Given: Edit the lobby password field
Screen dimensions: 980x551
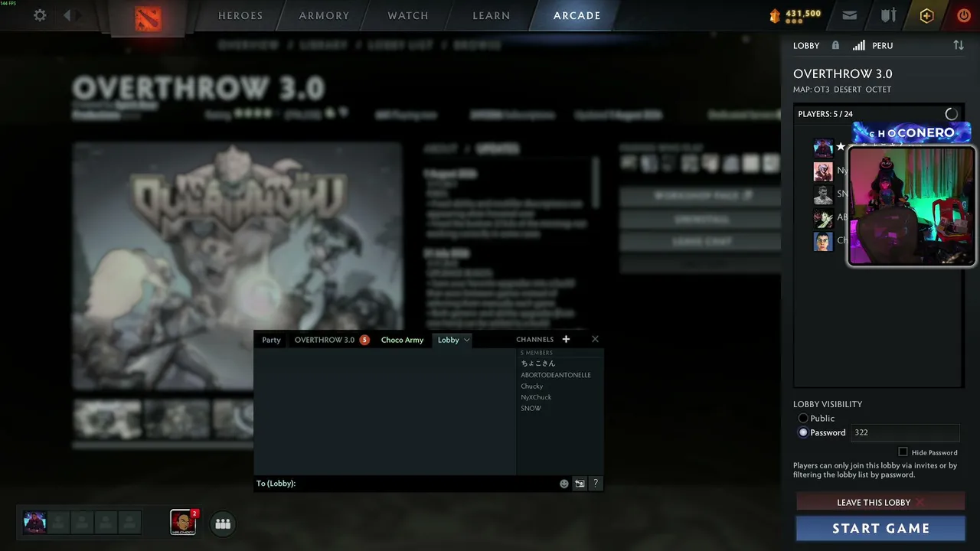Looking at the screenshot, I should click(x=905, y=432).
